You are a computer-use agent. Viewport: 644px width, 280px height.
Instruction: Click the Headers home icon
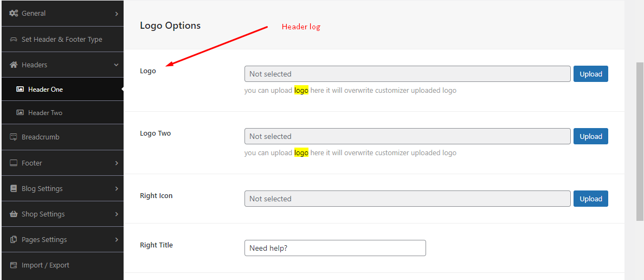14,65
